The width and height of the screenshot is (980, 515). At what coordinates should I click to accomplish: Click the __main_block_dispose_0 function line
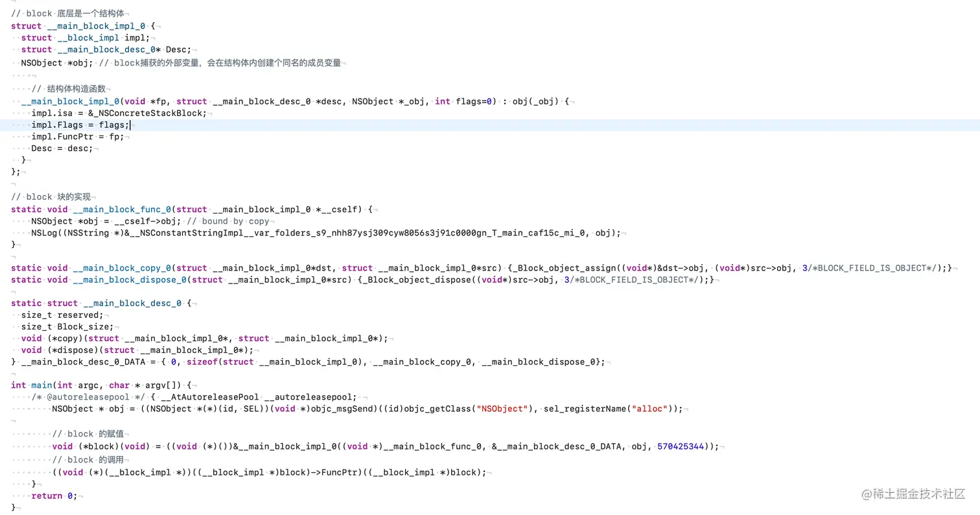tap(362, 280)
